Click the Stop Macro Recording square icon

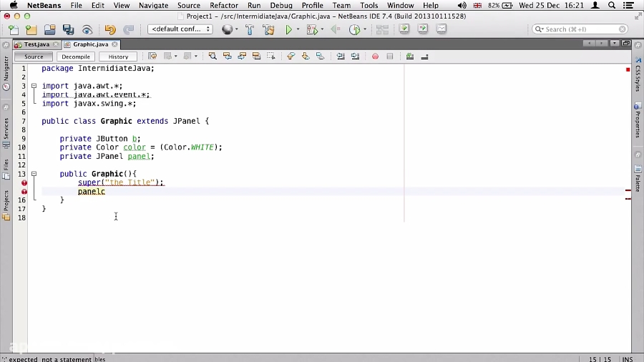pos(390,57)
